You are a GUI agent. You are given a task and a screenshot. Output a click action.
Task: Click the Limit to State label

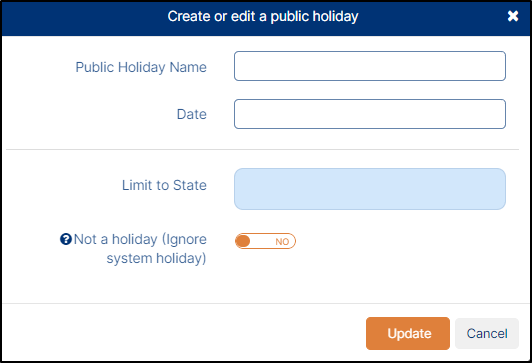tap(164, 185)
